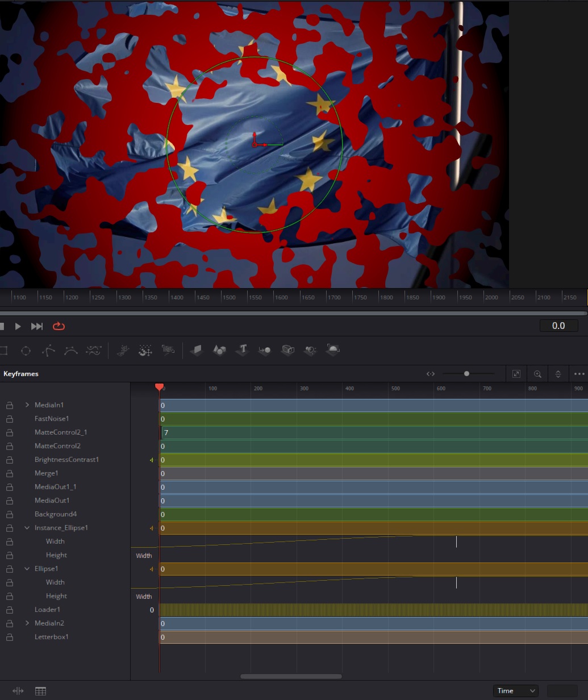Toggle the lock for Letterbox1

tap(10, 637)
